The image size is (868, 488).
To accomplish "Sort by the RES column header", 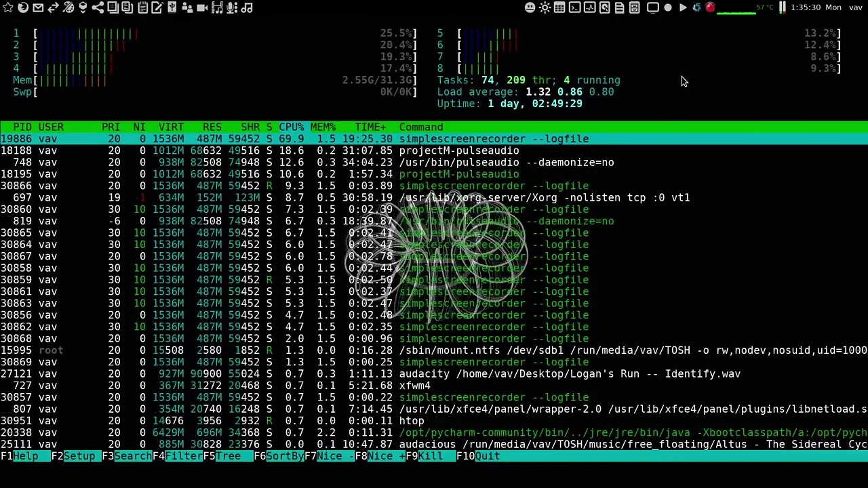I will [212, 127].
